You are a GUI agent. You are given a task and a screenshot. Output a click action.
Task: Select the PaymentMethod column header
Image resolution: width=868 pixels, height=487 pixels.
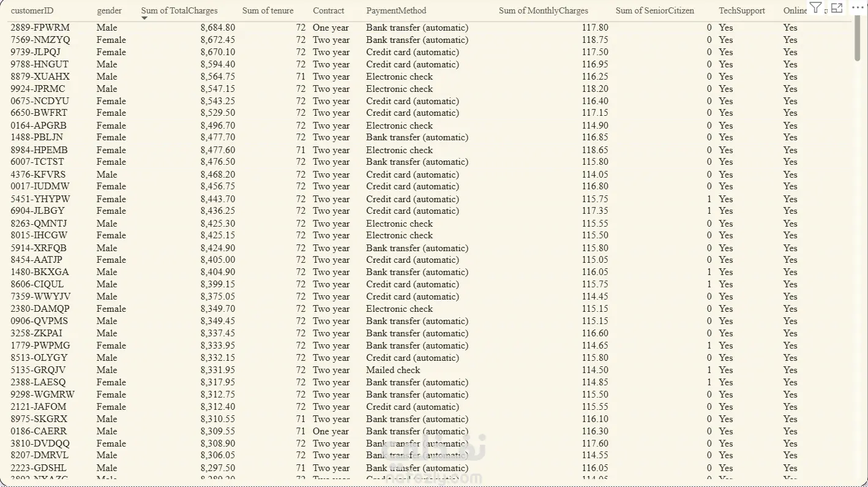point(396,10)
